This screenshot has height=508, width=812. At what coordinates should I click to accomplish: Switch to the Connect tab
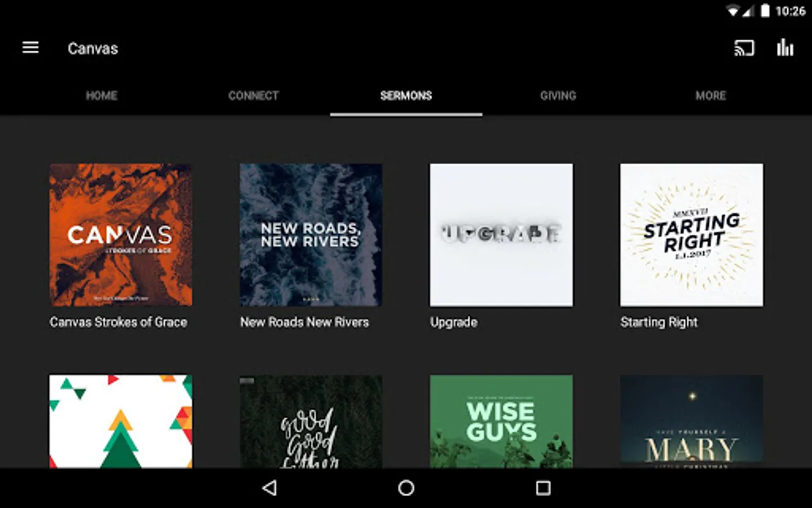point(254,95)
